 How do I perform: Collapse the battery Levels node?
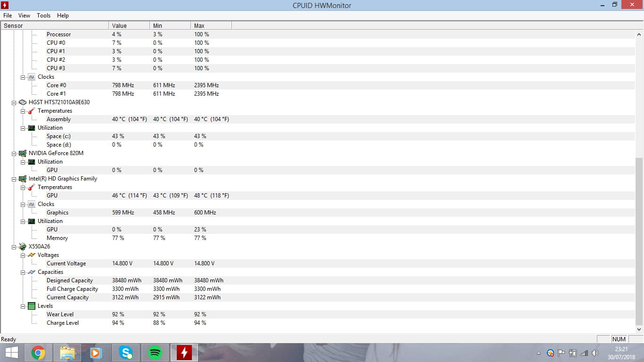pyautogui.click(x=23, y=306)
